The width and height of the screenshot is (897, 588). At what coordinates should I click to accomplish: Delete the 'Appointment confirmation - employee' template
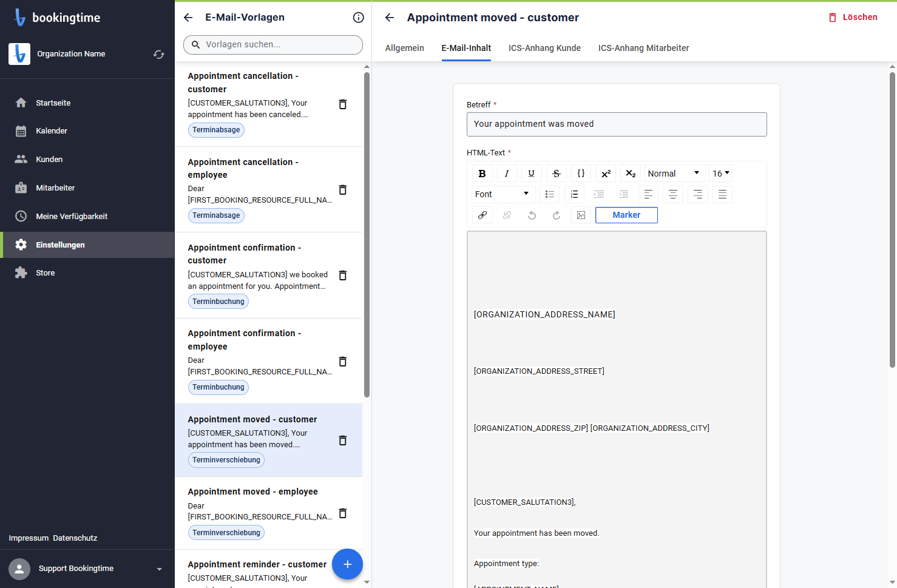[x=342, y=362]
